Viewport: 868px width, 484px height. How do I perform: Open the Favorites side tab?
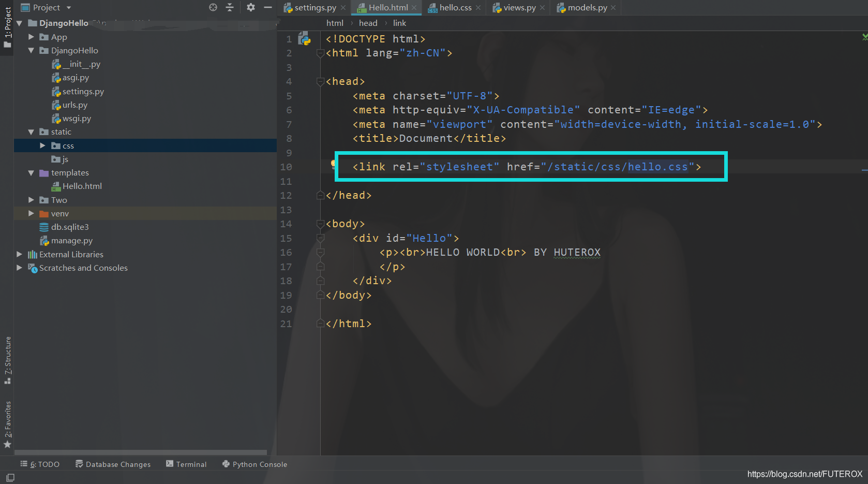click(x=7, y=424)
